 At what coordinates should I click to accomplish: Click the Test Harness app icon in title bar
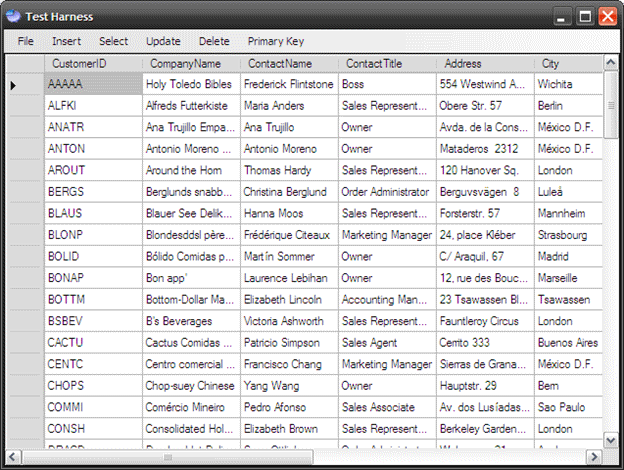(x=13, y=16)
